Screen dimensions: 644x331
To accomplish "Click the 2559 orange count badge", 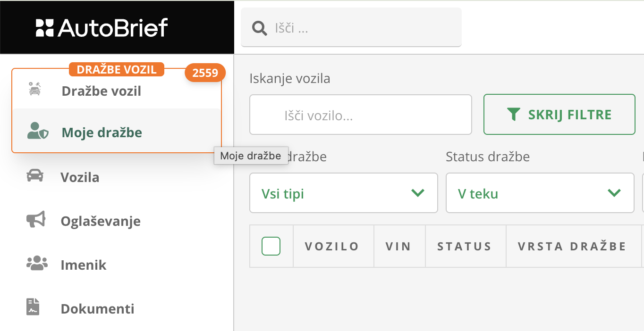I will pos(205,73).
